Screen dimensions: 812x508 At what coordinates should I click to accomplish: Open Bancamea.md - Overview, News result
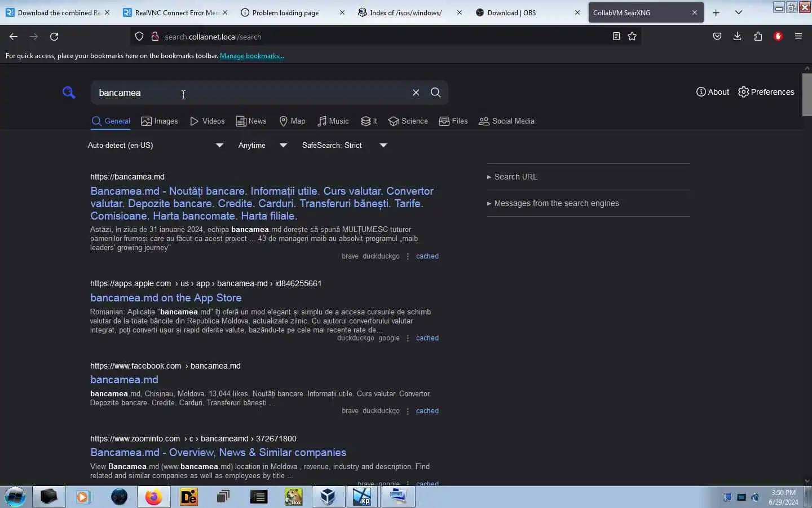point(218,453)
